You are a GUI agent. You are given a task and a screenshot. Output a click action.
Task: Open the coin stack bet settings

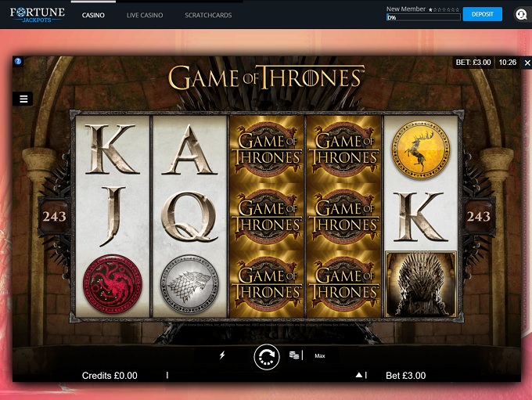pyautogui.click(x=295, y=355)
